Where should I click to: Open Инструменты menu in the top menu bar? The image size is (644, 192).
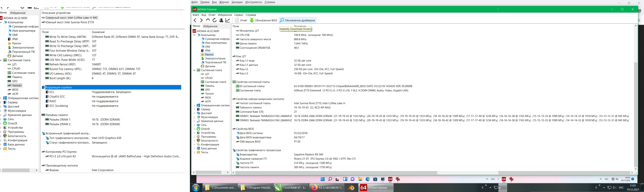click(x=254, y=2)
